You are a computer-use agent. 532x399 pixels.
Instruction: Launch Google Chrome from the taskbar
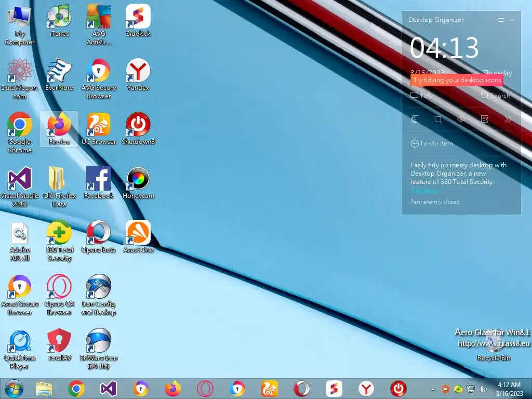click(x=76, y=389)
